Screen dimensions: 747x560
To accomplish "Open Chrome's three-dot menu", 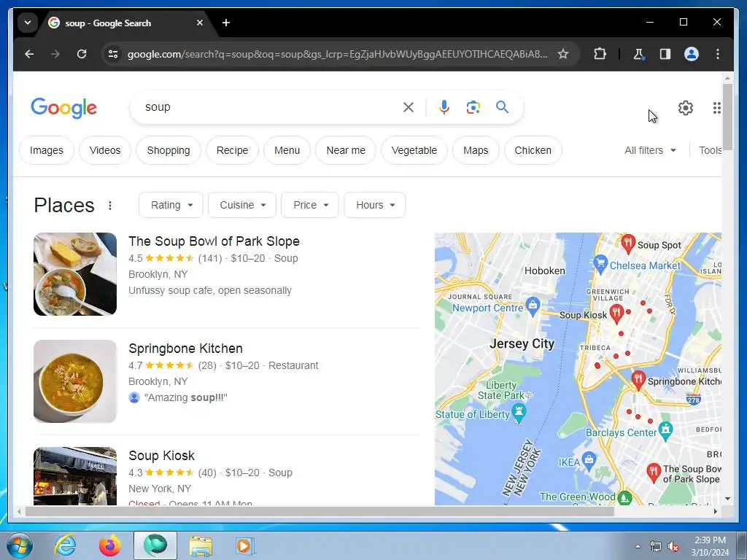I will tap(718, 54).
